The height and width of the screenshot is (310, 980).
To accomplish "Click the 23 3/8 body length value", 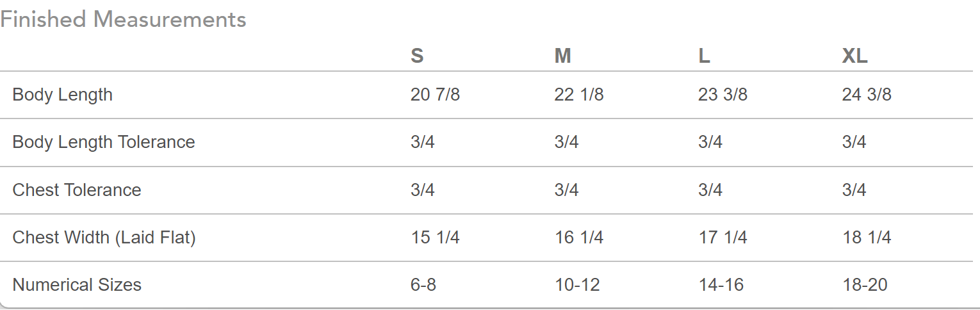I will [x=723, y=95].
